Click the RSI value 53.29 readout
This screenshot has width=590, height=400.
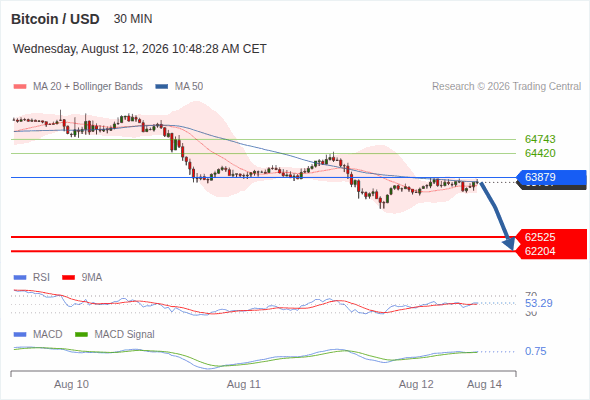538,303
